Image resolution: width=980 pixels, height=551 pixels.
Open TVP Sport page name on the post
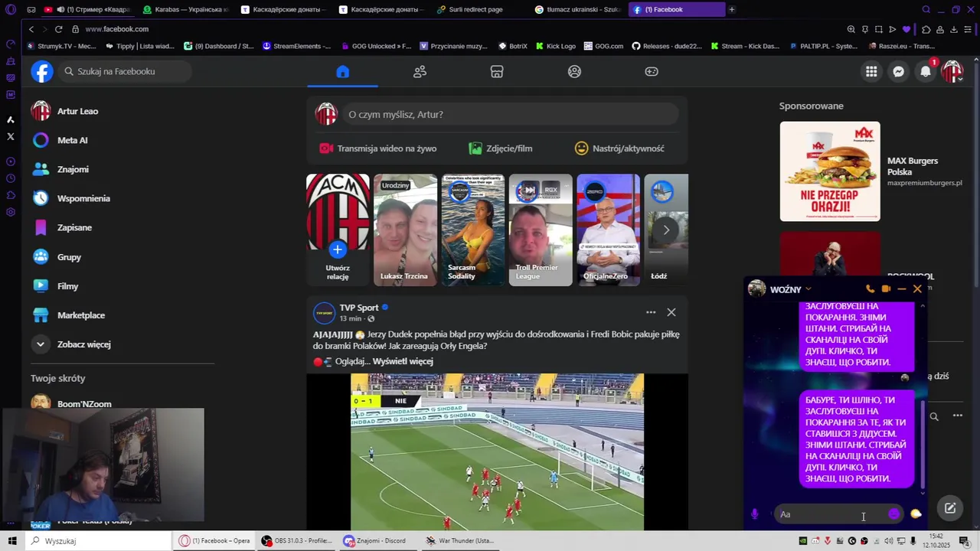coord(359,308)
